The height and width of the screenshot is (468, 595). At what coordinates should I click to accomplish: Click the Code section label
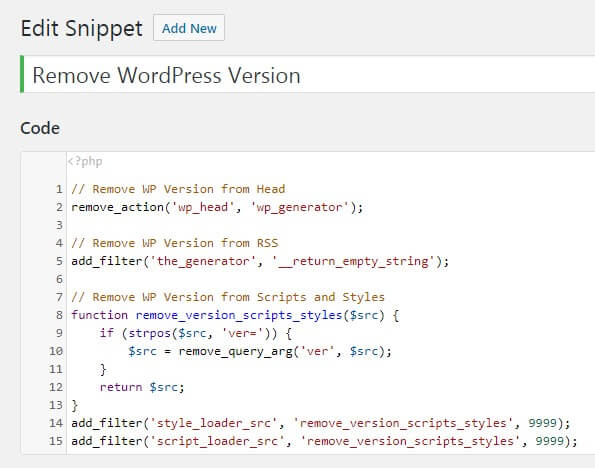click(40, 128)
